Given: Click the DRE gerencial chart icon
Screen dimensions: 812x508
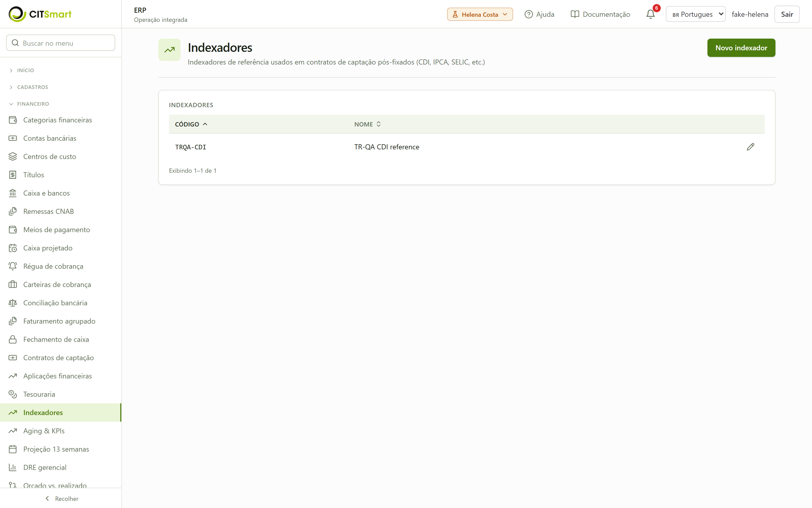Looking at the screenshot, I should pyautogui.click(x=13, y=467).
